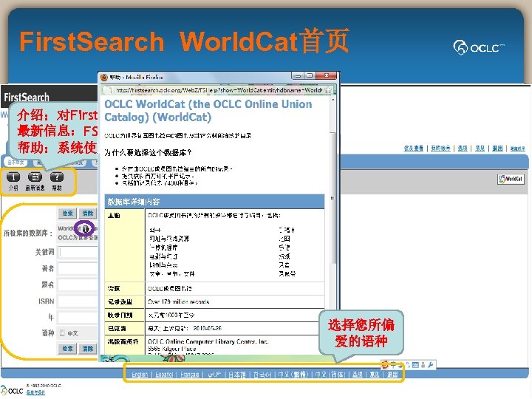Click the 选项 options link in the footer
532x399 pixels.
(358, 375)
